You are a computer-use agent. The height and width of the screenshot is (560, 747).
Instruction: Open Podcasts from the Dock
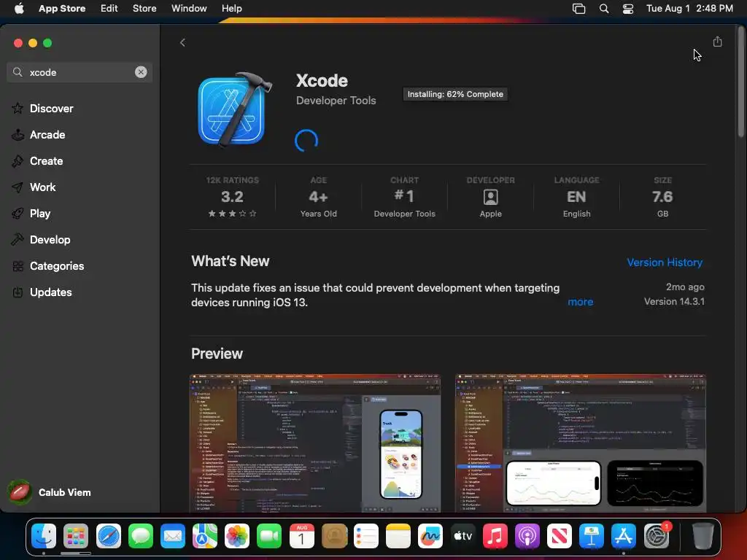click(527, 536)
